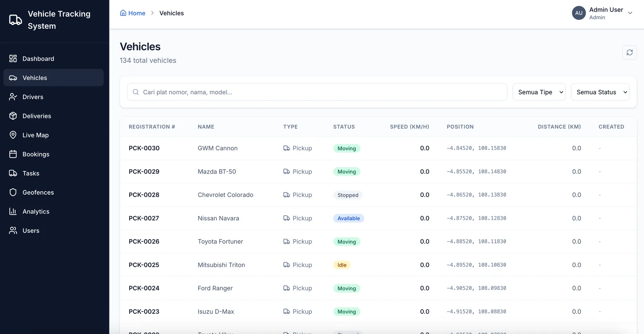This screenshot has width=644, height=334.
Task: Go to Dashboard in the sidebar
Action: coord(54,58)
